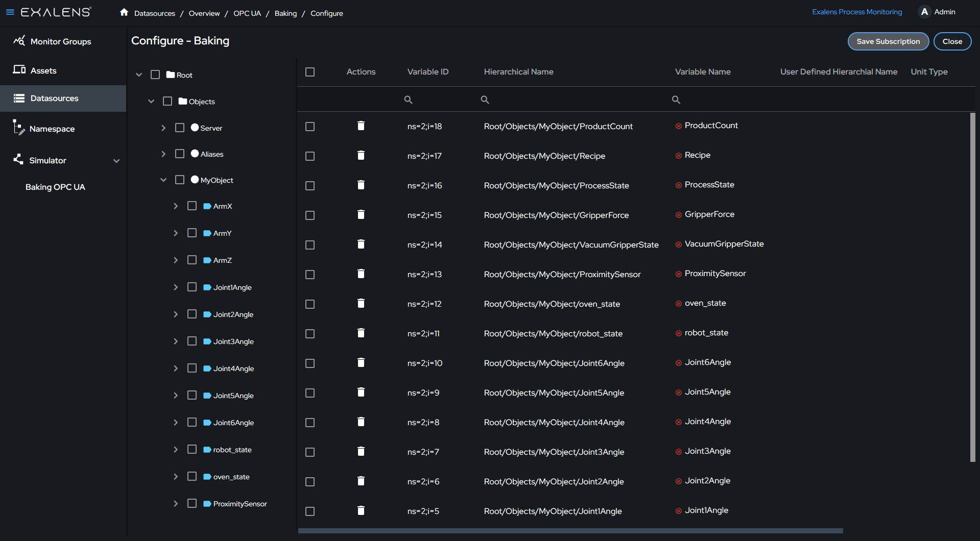Go to Datasources breadcrumb link

click(155, 13)
